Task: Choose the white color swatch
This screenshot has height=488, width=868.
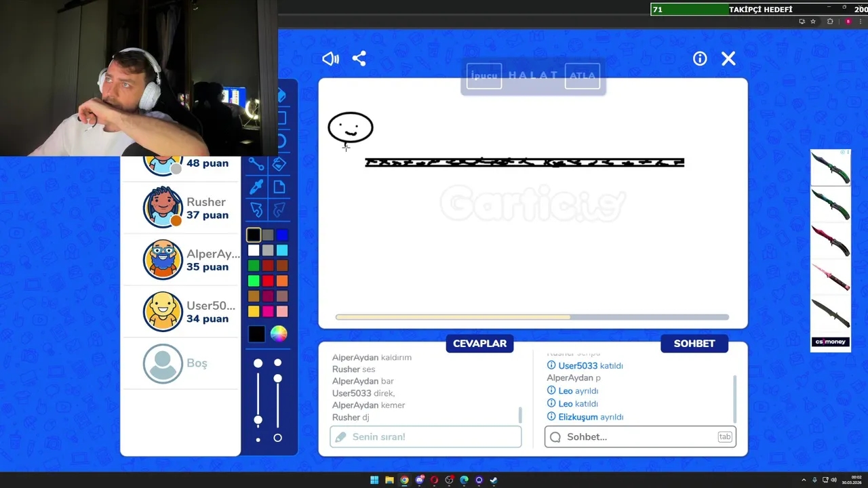Action: (x=254, y=251)
